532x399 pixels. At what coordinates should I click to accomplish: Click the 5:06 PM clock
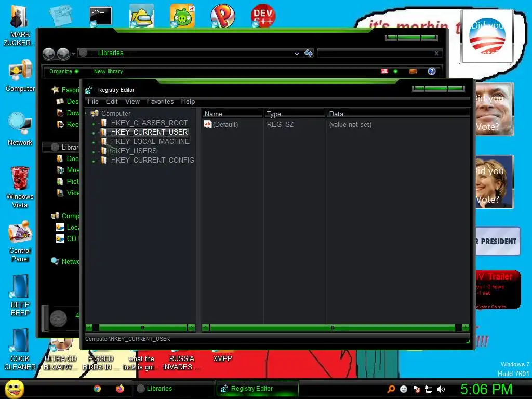click(x=486, y=389)
